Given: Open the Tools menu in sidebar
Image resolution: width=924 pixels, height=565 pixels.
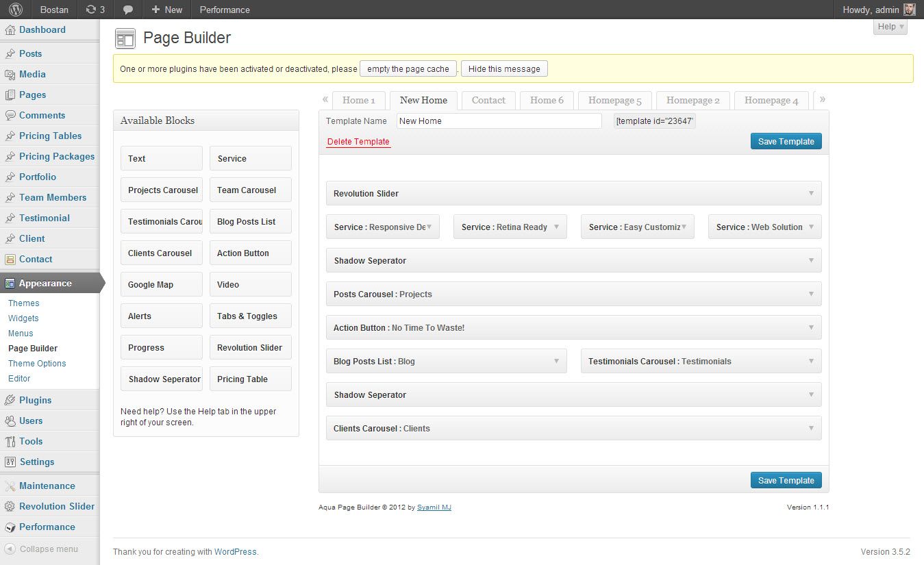Looking at the screenshot, I should coord(31,441).
